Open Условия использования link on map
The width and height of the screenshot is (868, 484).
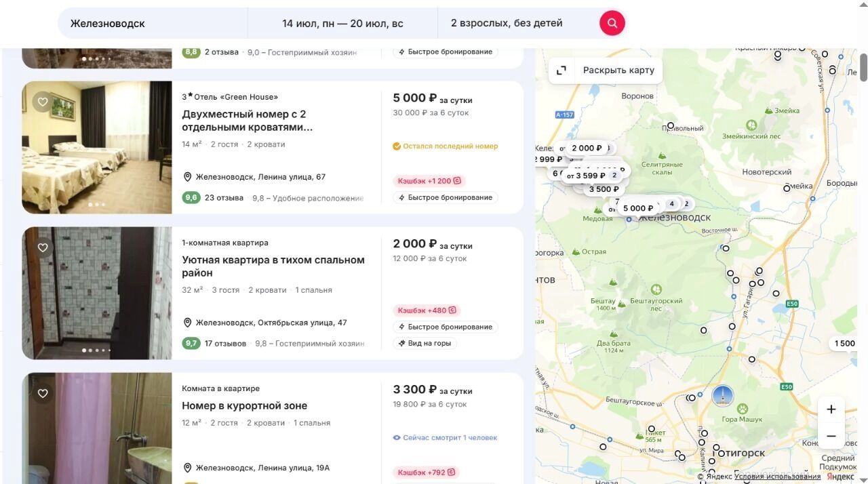coord(777,477)
